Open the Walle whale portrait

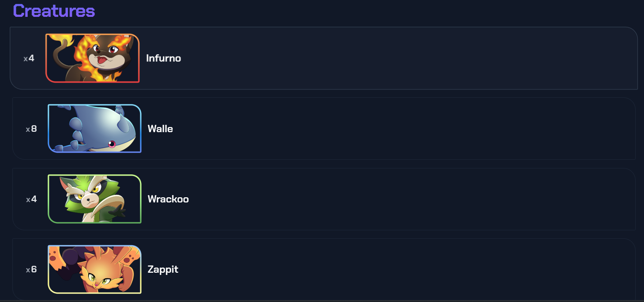[x=94, y=128]
